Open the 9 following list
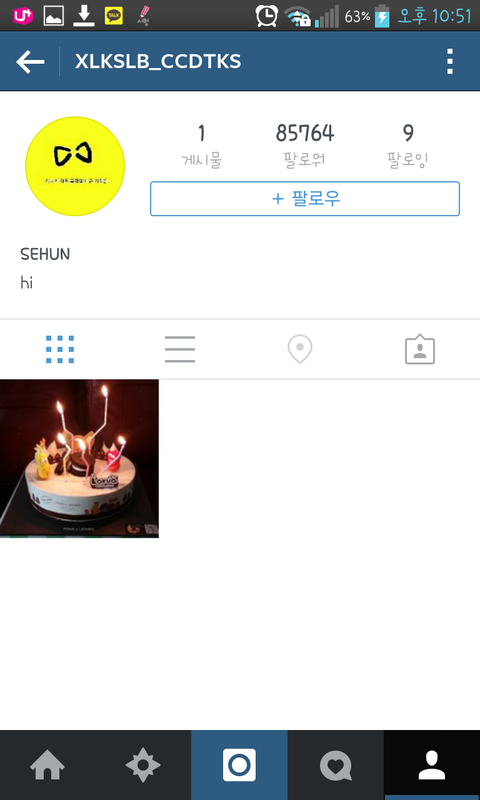The image size is (480, 800). click(408, 145)
